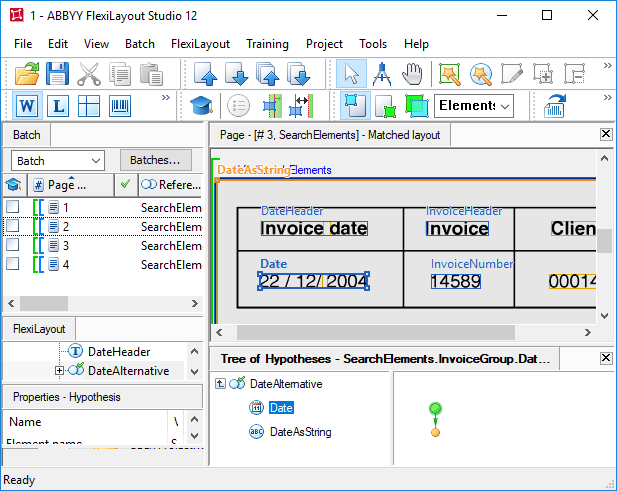The width and height of the screenshot is (617, 491).
Task: Click the Page column header
Action: 71,185
